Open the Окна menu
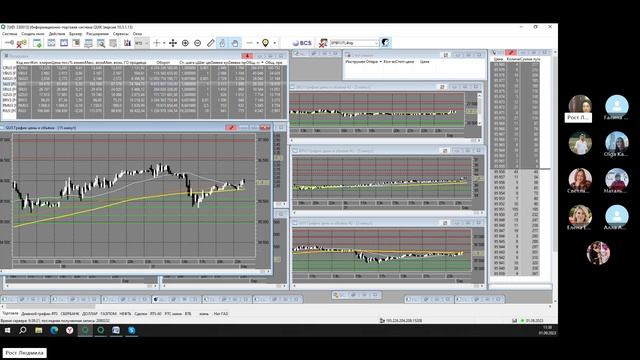Viewport: 640px width, 360px height. 137,34
